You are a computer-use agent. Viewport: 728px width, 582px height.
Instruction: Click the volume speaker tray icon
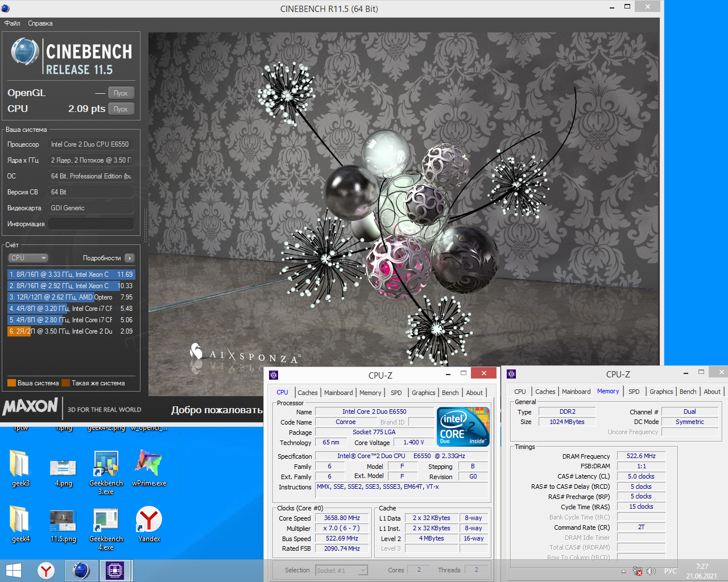[651, 571]
